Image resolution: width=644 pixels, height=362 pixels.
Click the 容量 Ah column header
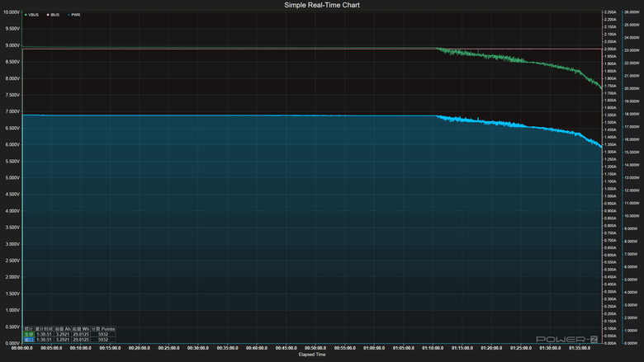(63, 329)
